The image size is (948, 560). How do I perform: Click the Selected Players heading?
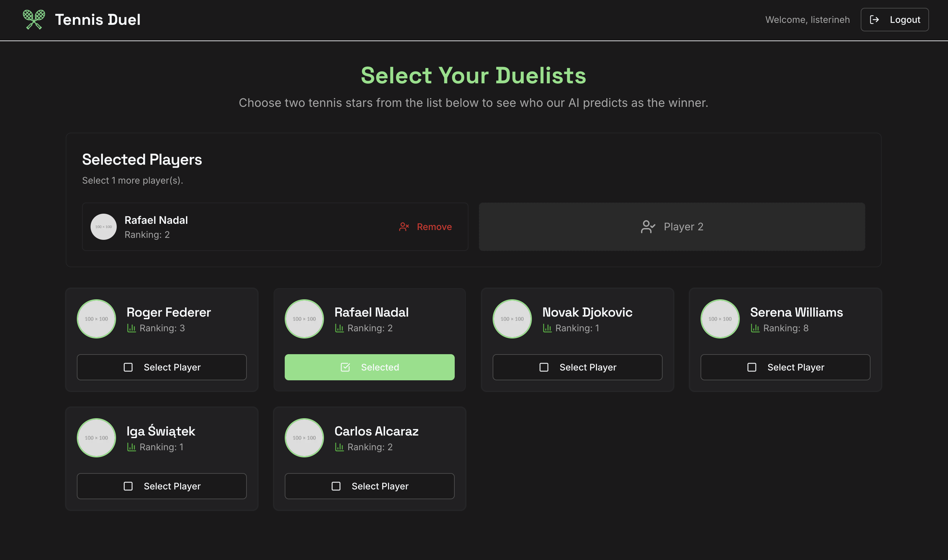click(142, 160)
